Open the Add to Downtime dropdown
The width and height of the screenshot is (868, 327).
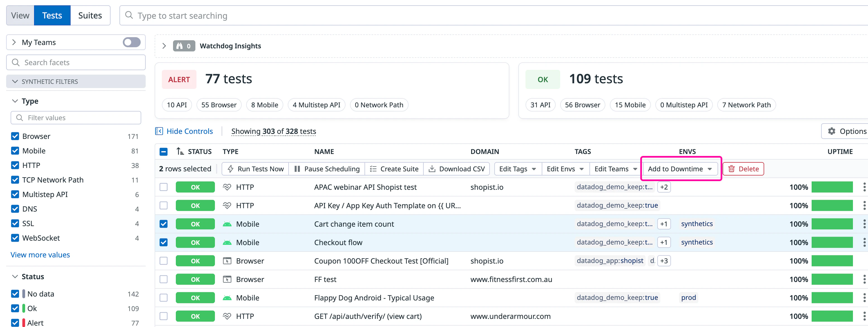click(680, 169)
